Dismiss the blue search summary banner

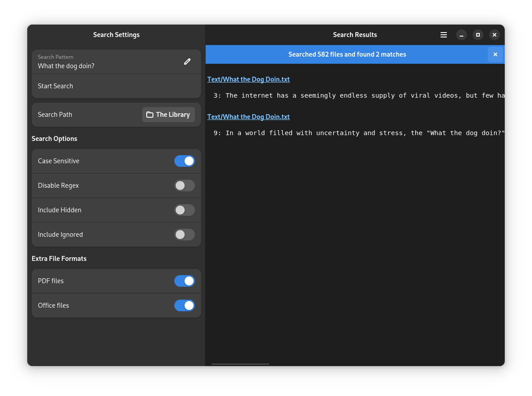(x=495, y=54)
